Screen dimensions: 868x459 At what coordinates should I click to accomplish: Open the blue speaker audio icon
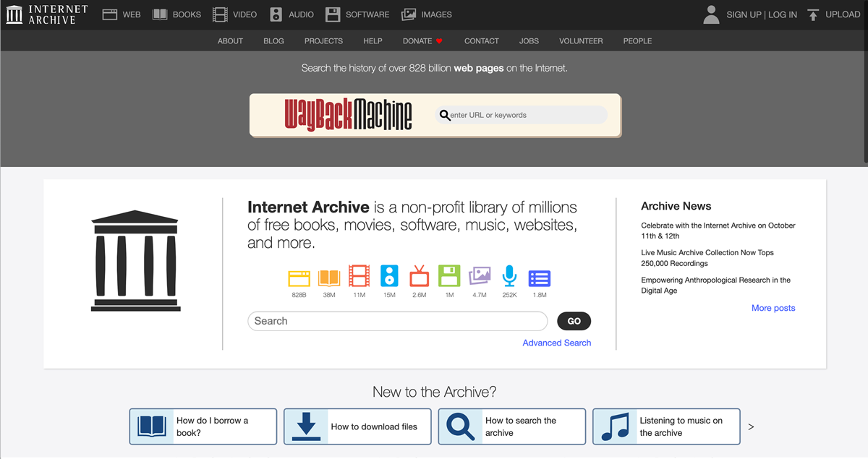click(x=389, y=278)
